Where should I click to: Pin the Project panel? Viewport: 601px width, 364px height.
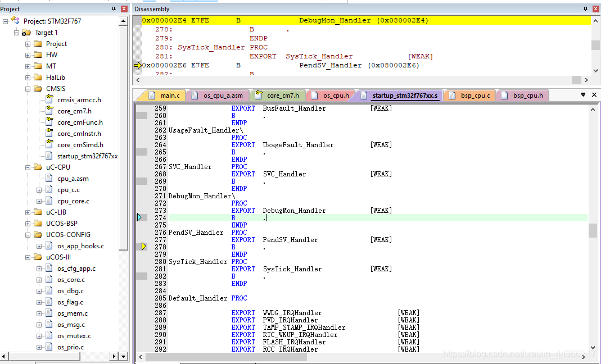tap(114, 9)
